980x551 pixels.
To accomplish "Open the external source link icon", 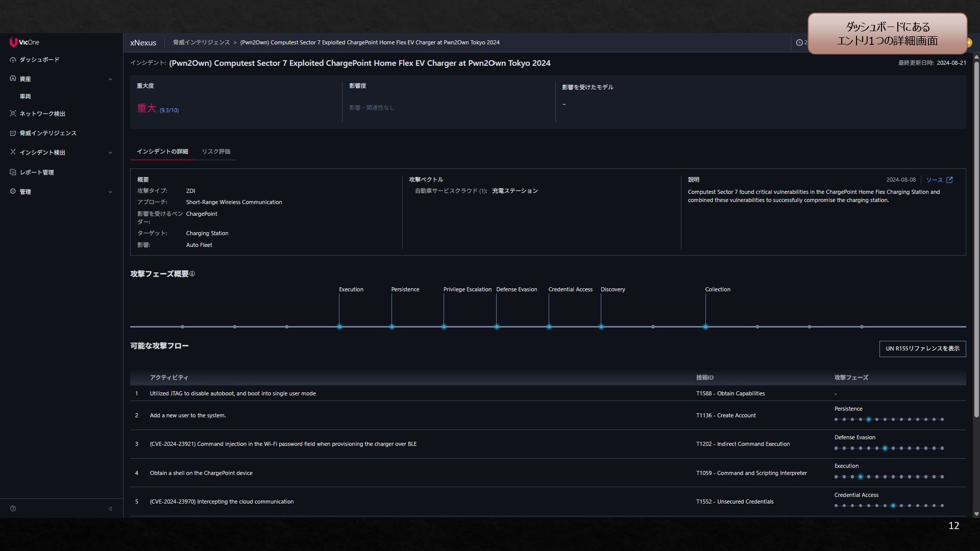I will [949, 180].
